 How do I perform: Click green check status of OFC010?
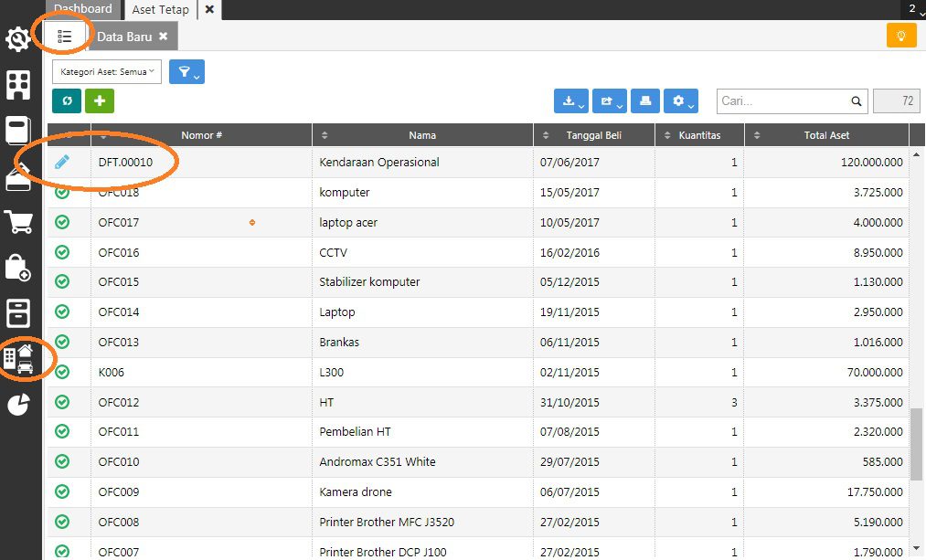coord(62,461)
